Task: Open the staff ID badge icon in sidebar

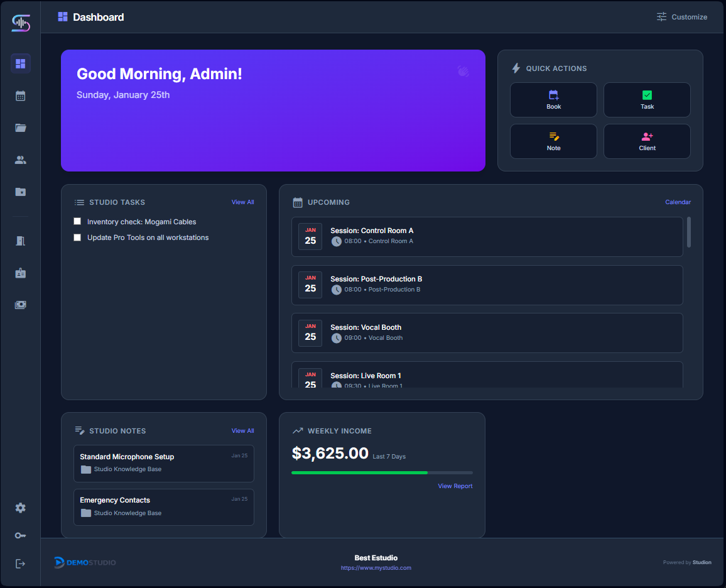Action: point(20,273)
